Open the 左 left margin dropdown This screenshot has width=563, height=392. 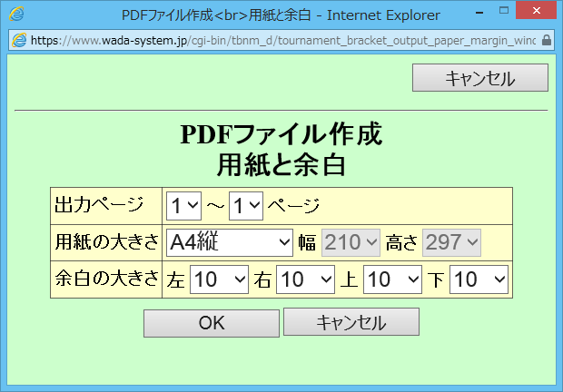[219, 279]
